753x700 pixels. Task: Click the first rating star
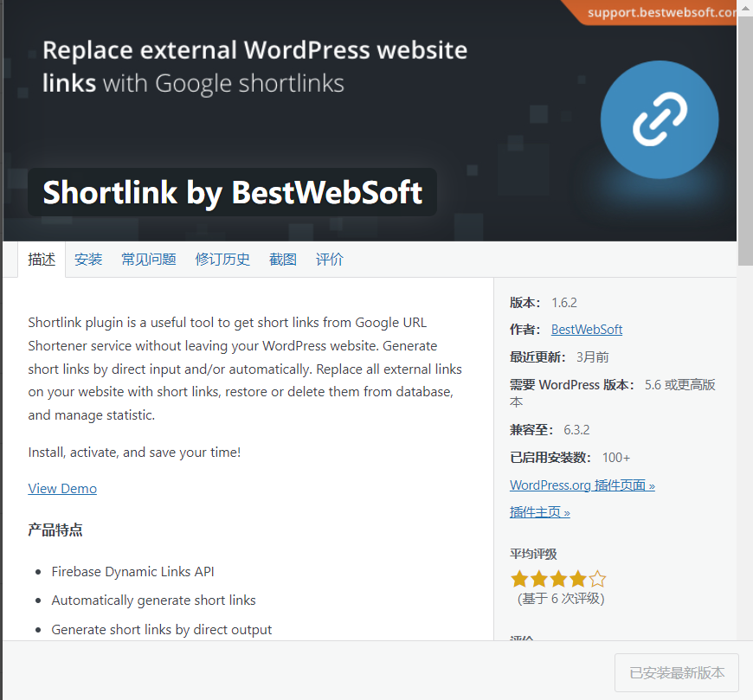[519, 579]
